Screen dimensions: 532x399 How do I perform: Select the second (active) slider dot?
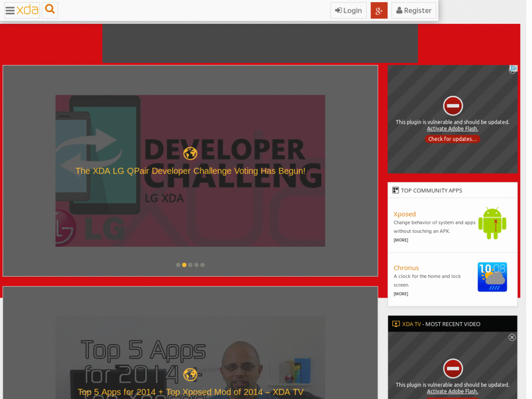click(184, 265)
